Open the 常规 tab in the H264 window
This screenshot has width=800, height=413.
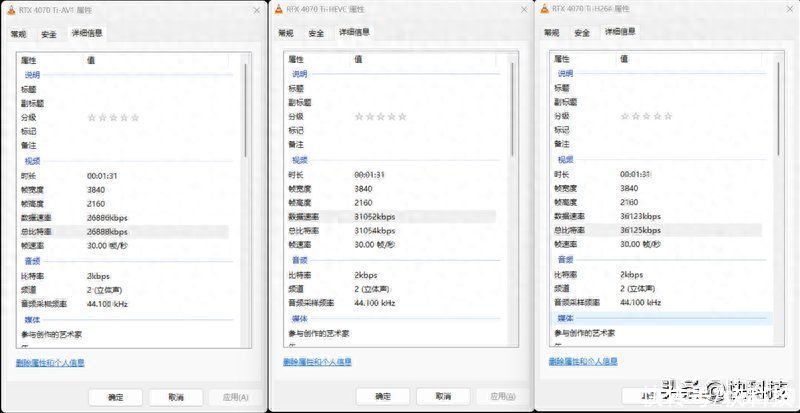(552, 32)
